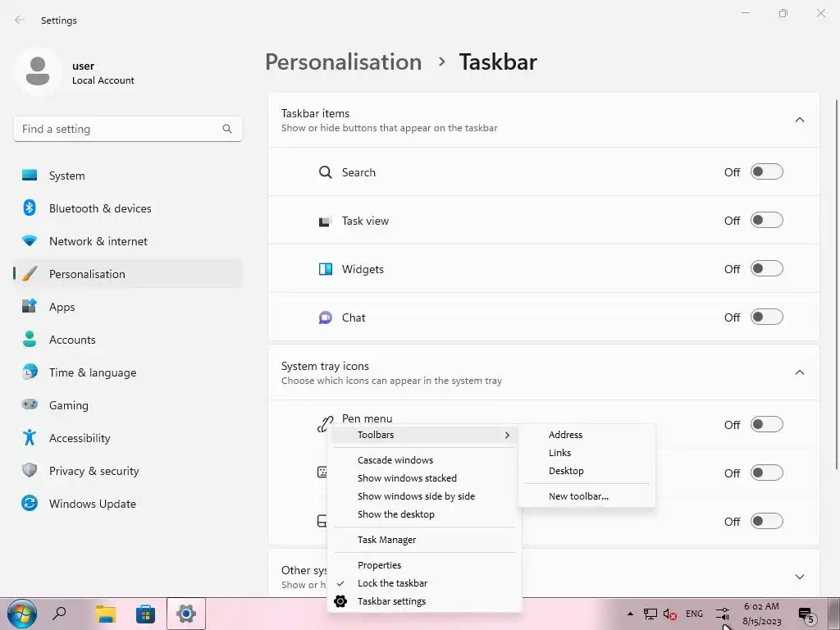Open Windows Update settings
The image size is (840, 630).
coord(127,504)
